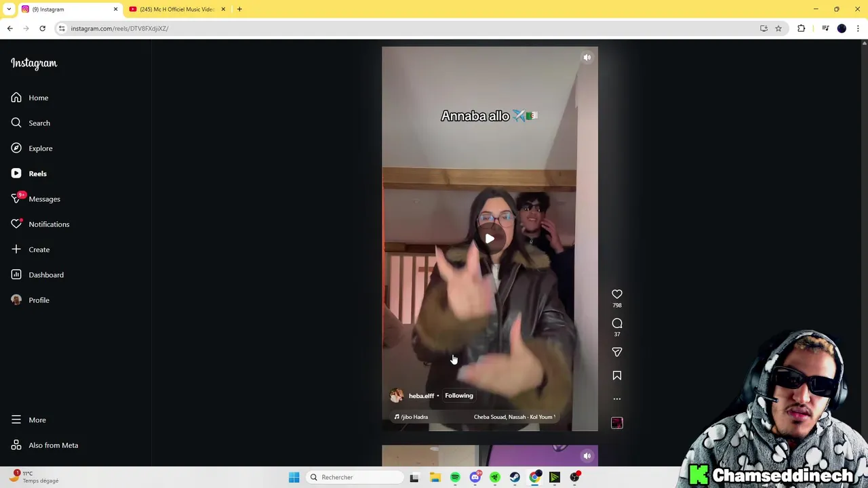Switch to Mc H Officiel YouTube tab
The image size is (868, 488).
click(x=176, y=9)
